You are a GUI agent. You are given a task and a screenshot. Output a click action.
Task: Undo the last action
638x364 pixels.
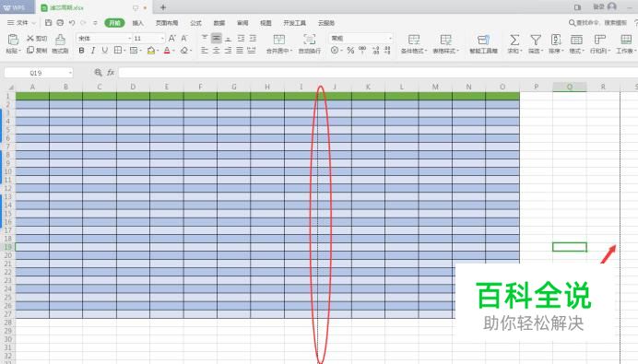[x=72, y=23]
